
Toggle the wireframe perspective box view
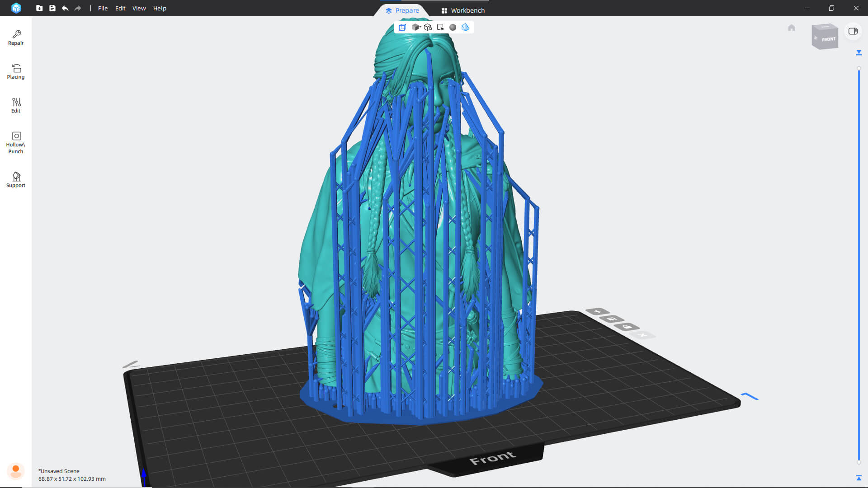click(402, 27)
